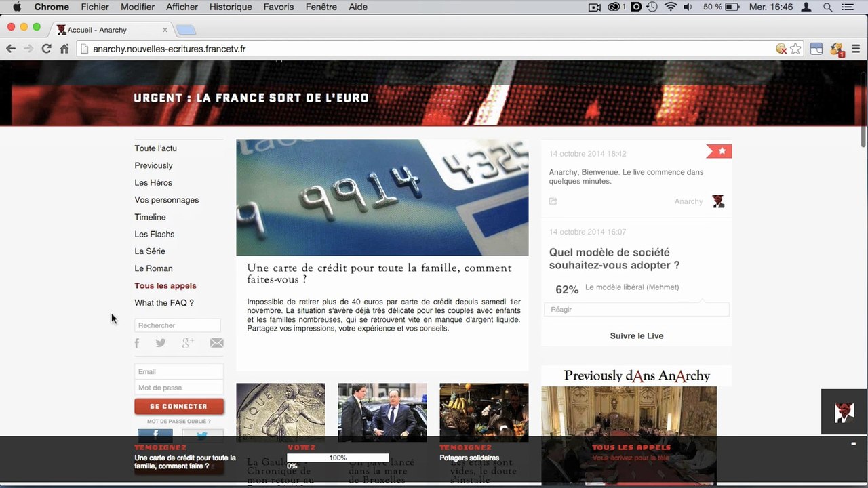Select Tous les appels in the sidebar
This screenshot has height=488, width=868.
pyautogui.click(x=165, y=286)
